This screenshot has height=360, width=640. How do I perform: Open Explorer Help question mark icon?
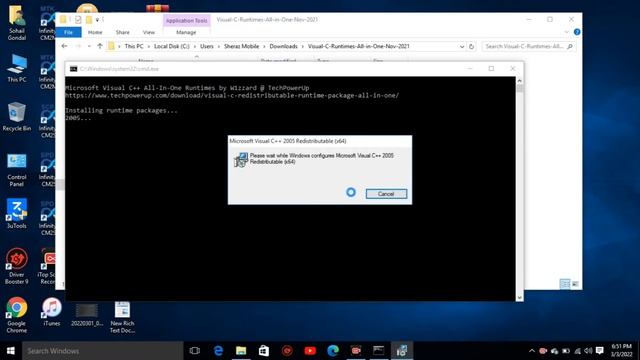pos(577,32)
